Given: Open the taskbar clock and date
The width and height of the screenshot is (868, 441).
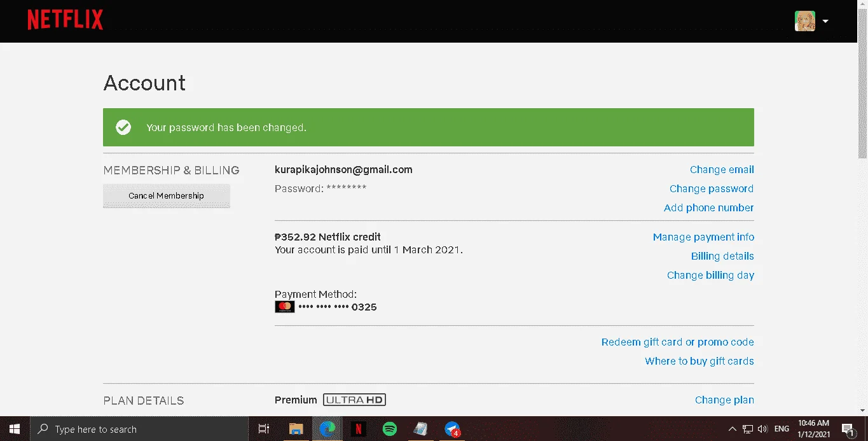Looking at the screenshot, I should pos(814,429).
